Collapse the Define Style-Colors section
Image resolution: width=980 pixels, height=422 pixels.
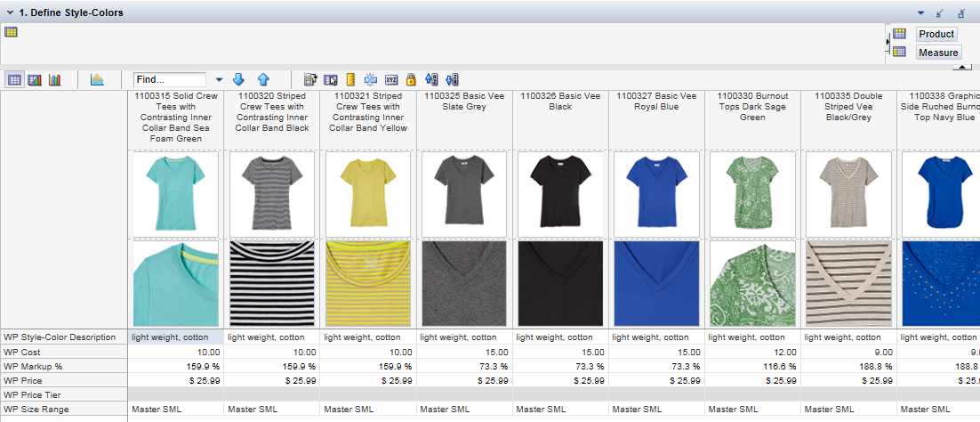[x=10, y=12]
